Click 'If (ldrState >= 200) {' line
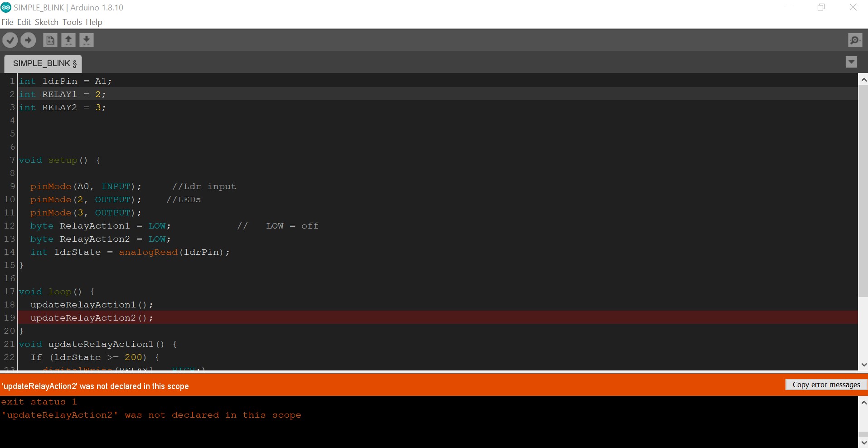Viewport: 868px width, 448px height. tap(95, 357)
